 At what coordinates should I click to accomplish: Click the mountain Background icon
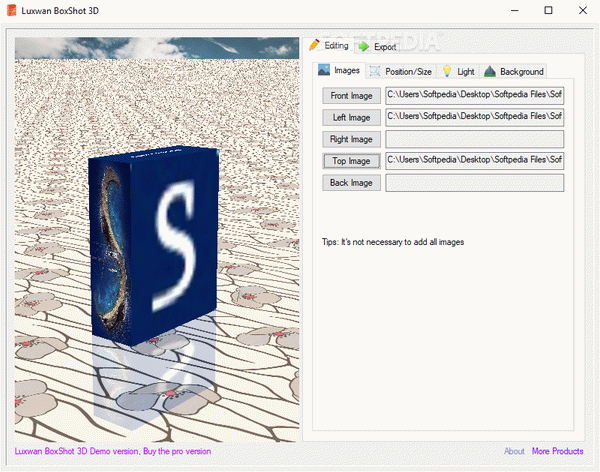point(489,71)
